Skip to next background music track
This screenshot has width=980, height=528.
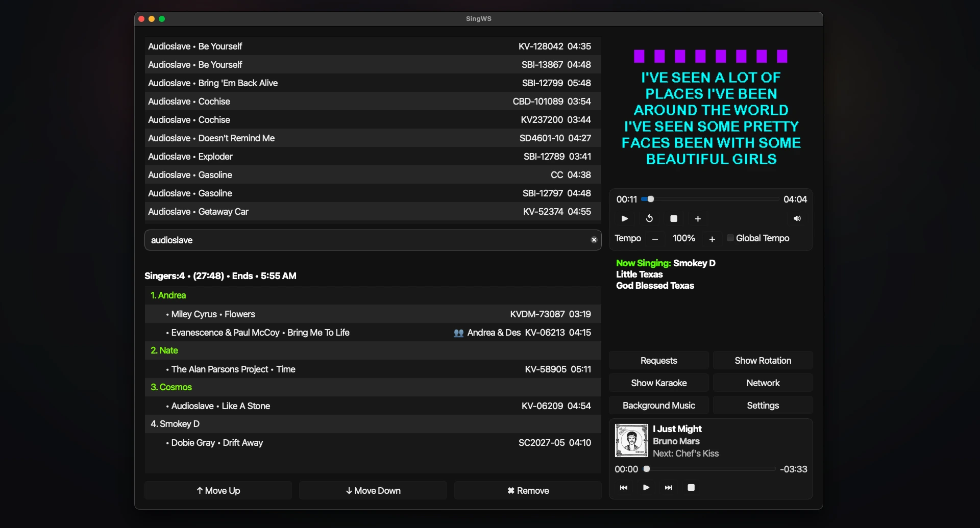click(669, 488)
